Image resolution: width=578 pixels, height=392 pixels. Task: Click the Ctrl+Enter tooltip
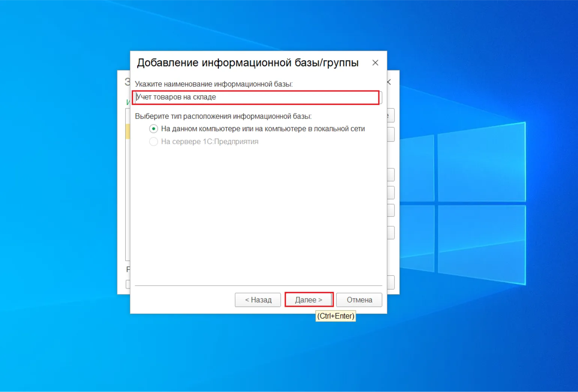coord(336,316)
